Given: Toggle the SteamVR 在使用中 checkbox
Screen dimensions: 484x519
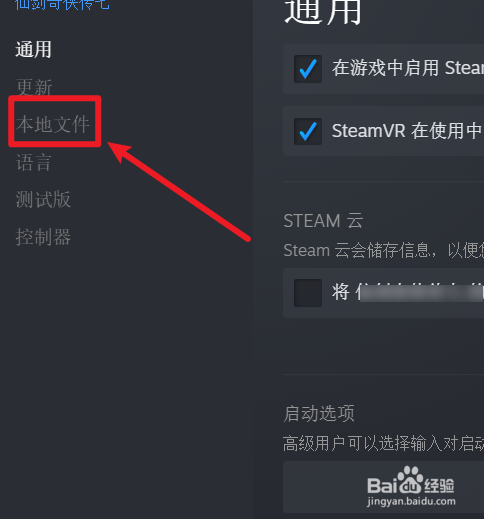Looking at the screenshot, I should [x=308, y=131].
